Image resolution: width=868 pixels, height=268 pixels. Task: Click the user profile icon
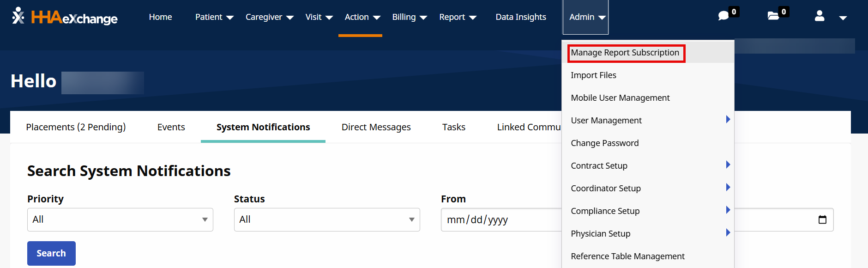click(x=820, y=17)
